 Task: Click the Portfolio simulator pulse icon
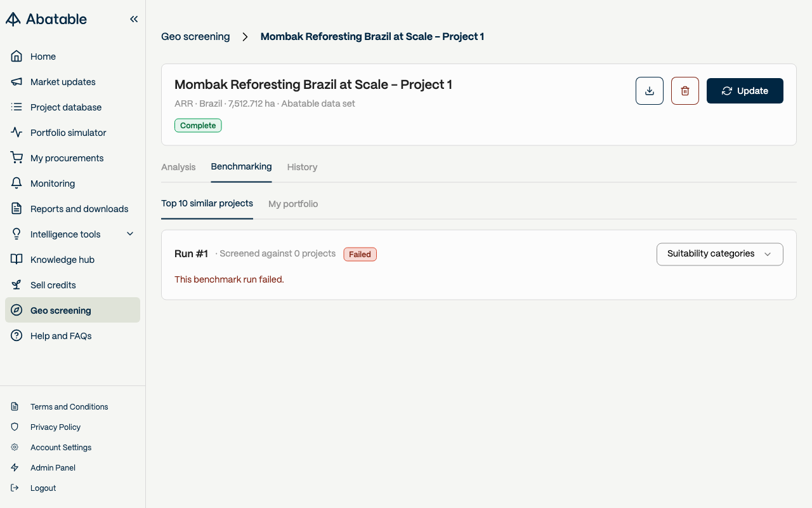[x=17, y=133]
